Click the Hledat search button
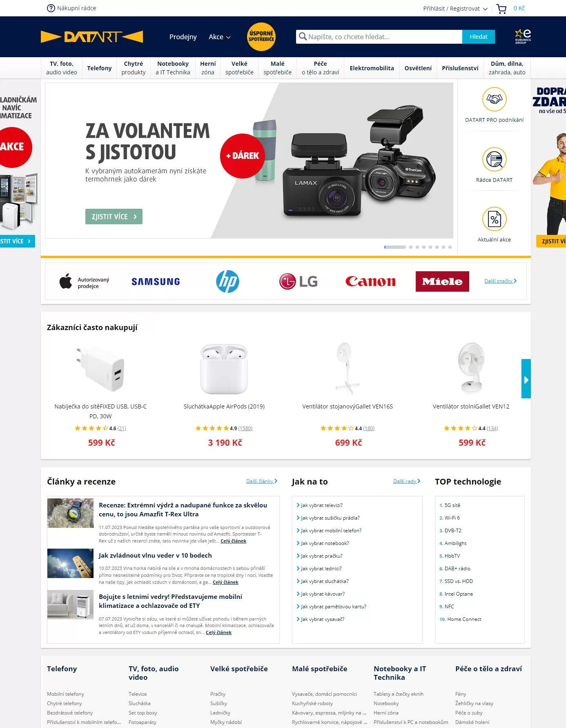566x728 pixels. pos(478,37)
